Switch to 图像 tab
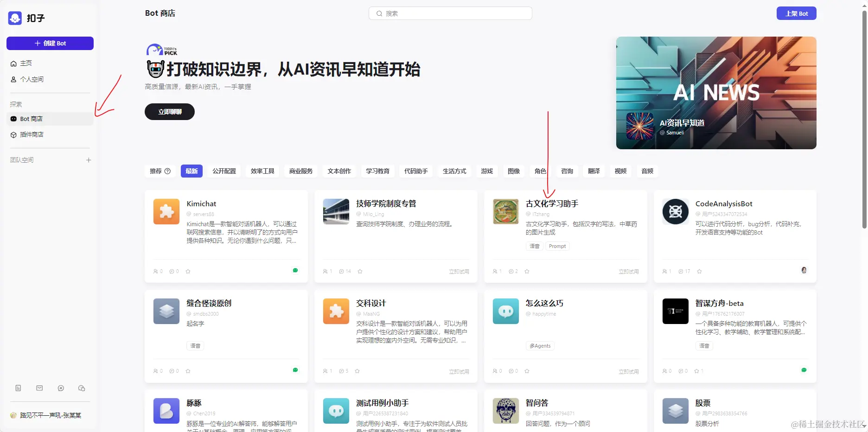Image resolution: width=868 pixels, height=432 pixels. pos(514,171)
